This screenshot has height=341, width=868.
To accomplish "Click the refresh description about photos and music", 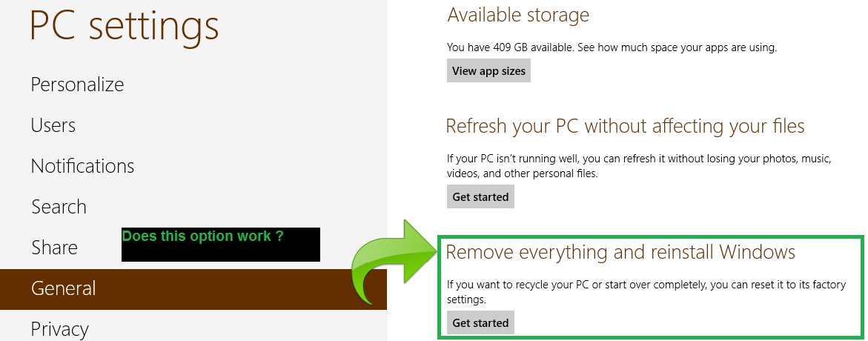I will (x=640, y=167).
